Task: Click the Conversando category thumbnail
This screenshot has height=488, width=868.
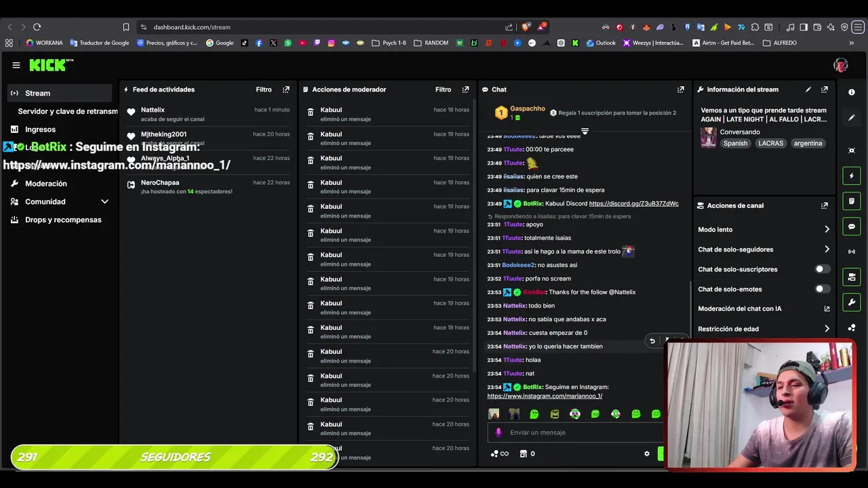Action: coord(709,138)
